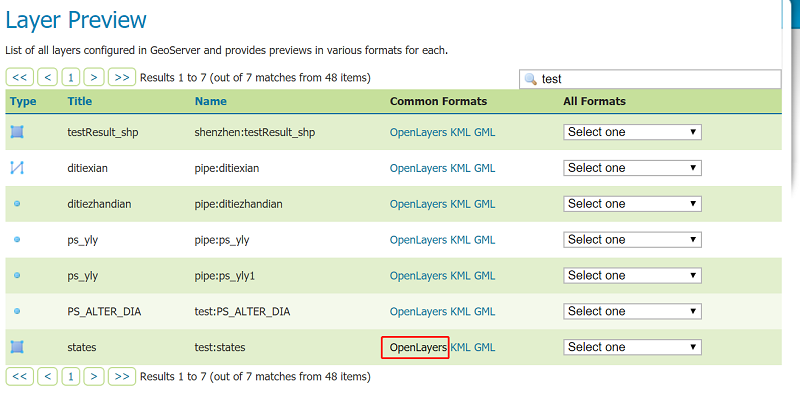
Task: Click line type icon for ditiexian layer
Action: click(17, 167)
